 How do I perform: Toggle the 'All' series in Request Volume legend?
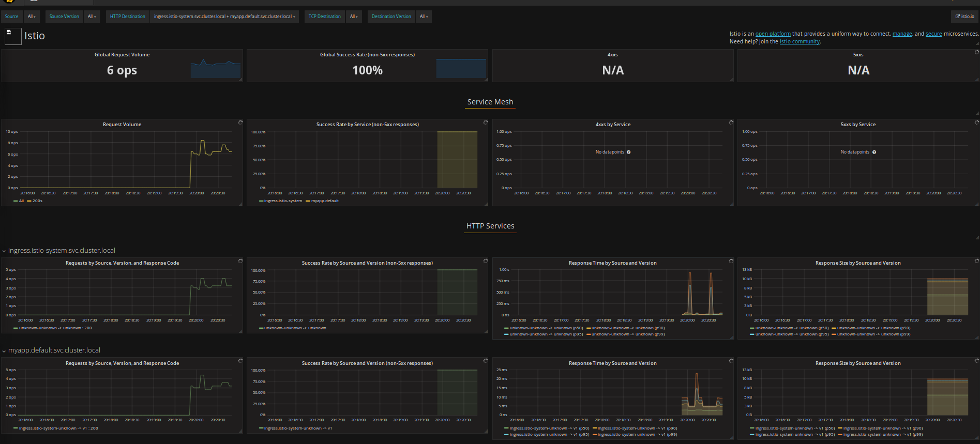click(21, 201)
